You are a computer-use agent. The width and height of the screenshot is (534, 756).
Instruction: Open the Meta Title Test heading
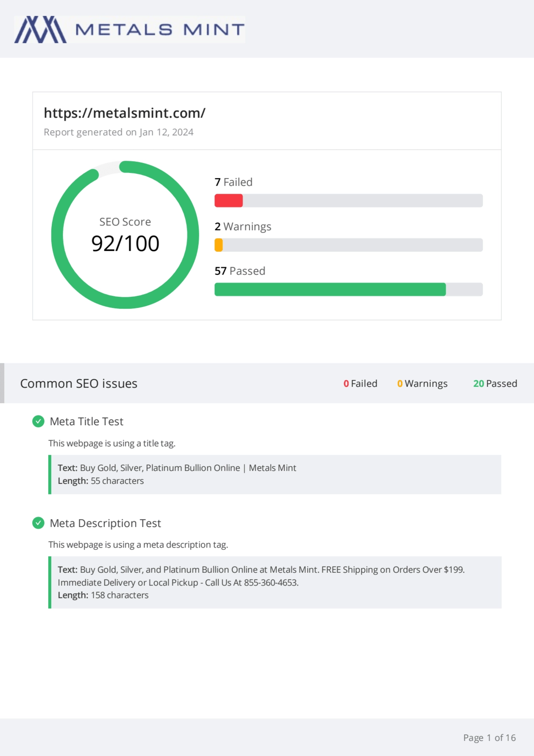tap(86, 421)
